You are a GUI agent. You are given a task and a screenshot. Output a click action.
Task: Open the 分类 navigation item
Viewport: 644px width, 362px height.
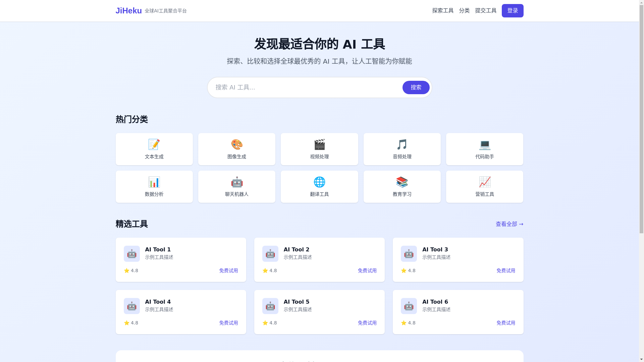click(x=464, y=11)
